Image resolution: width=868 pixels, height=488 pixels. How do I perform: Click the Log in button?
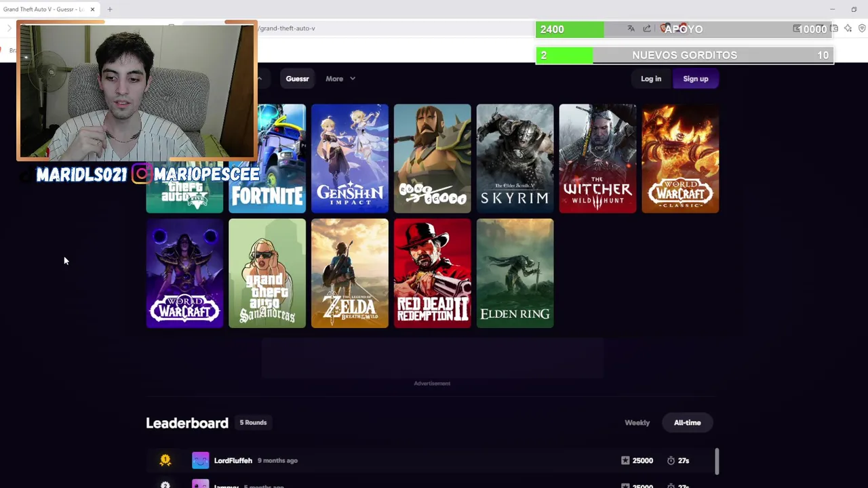click(651, 79)
